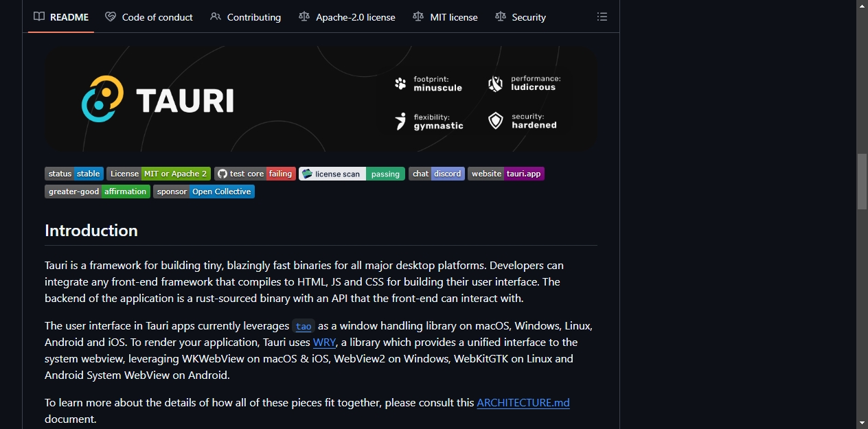Click the 'minuscule' text in banner
Image resolution: width=868 pixels, height=429 pixels.
(438, 88)
